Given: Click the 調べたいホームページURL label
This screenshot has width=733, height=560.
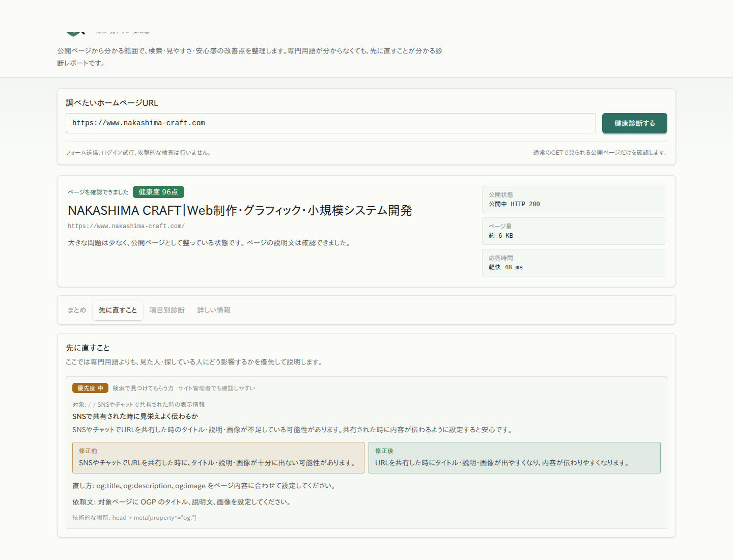Looking at the screenshot, I should (112, 103).
